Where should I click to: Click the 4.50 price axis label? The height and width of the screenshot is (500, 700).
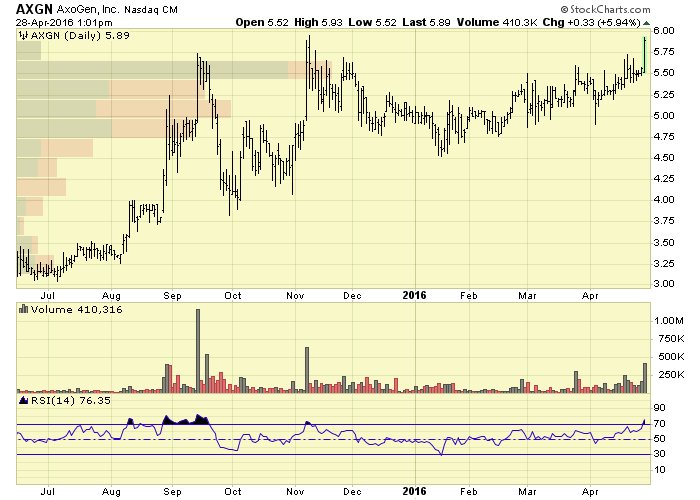click(664, 158)
